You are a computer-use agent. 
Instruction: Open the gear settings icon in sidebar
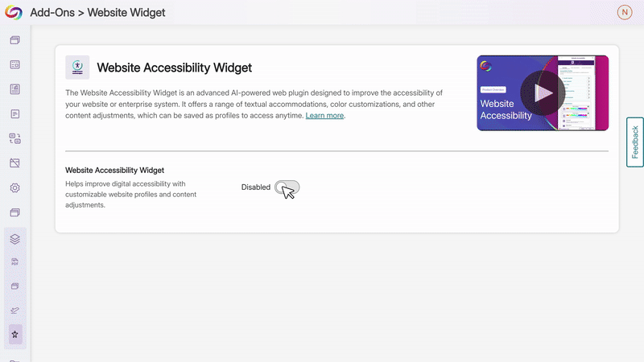14,188
